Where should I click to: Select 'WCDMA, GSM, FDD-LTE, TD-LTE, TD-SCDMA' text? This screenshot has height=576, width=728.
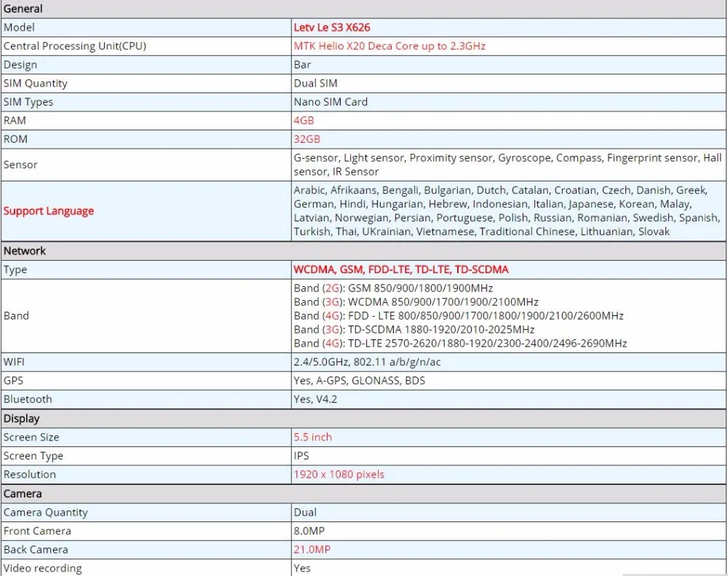point(401,269)
